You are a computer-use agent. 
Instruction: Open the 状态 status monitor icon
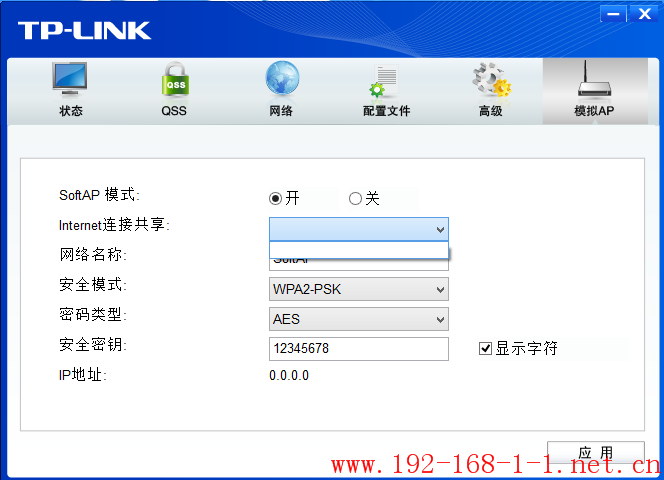point(70,79)
